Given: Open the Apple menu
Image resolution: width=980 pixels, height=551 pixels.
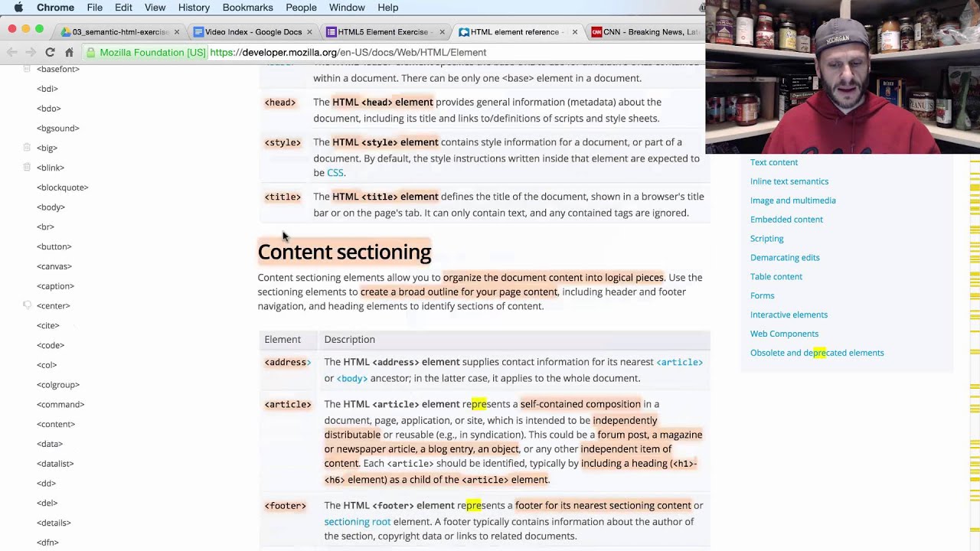Looking at the screenshot, I should pyautogui.click(x=18, y=8).
